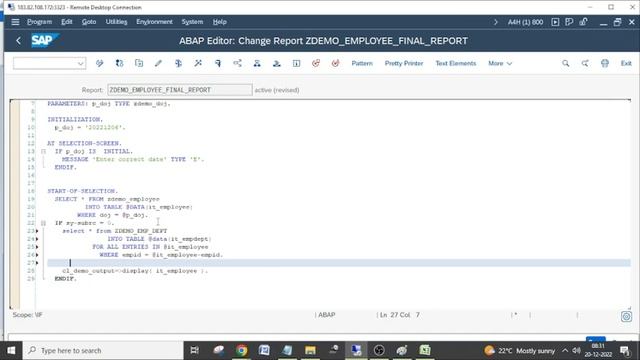Click the volume icon in system tray
640x360 pixels.
coord(576,350)
